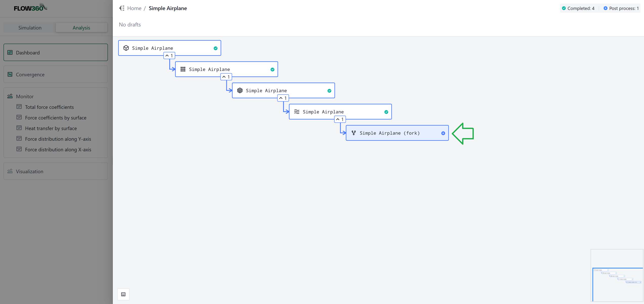This screenshot has height=304, width=644.
Task: Open Heat transfer by surface monitor
Action: click(x=51, y=128)
